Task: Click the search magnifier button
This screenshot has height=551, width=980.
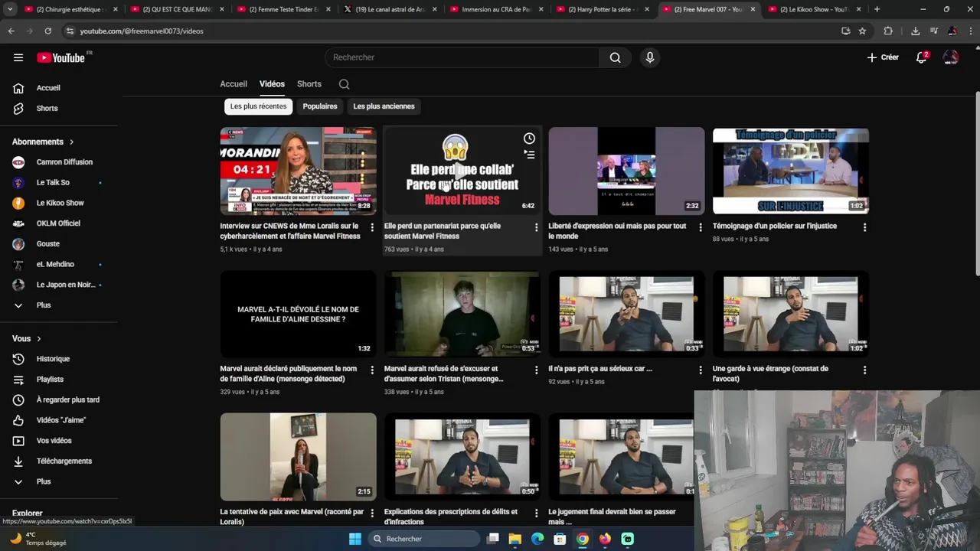Action: pos(615,57)
